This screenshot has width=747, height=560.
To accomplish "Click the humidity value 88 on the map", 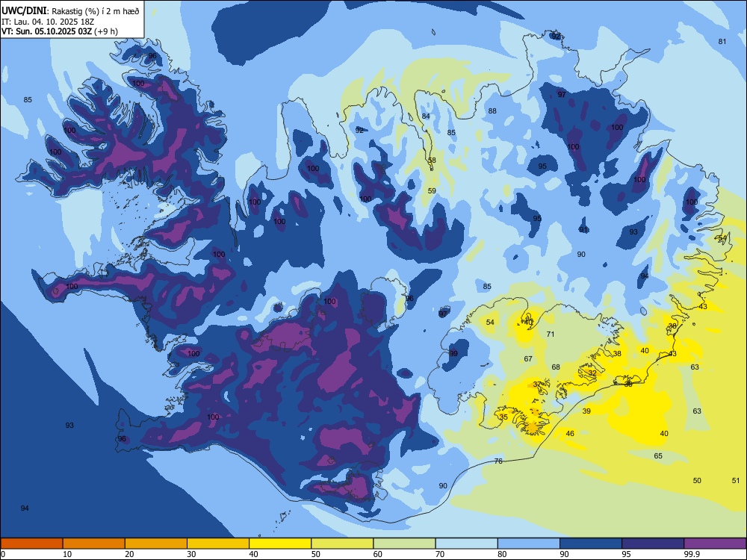I will tap(492, 111).
